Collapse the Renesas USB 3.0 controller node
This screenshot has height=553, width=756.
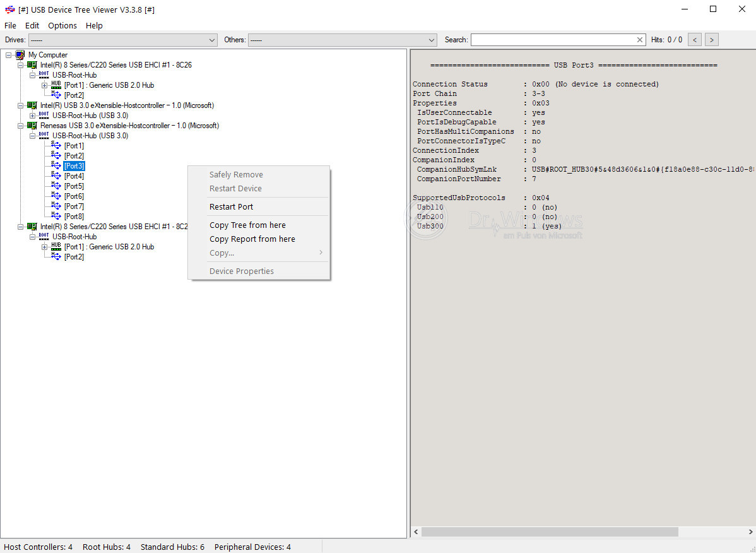(x=20, y=126)
